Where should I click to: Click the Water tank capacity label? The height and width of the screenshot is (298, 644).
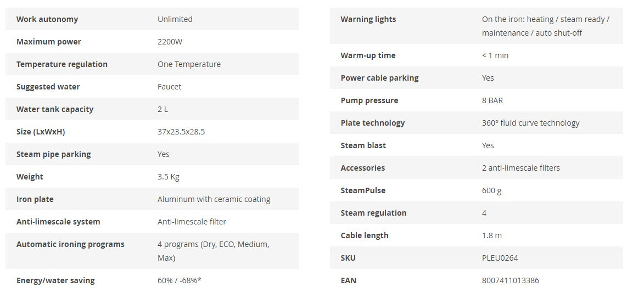pyautogui.click(x=55, y=109)
